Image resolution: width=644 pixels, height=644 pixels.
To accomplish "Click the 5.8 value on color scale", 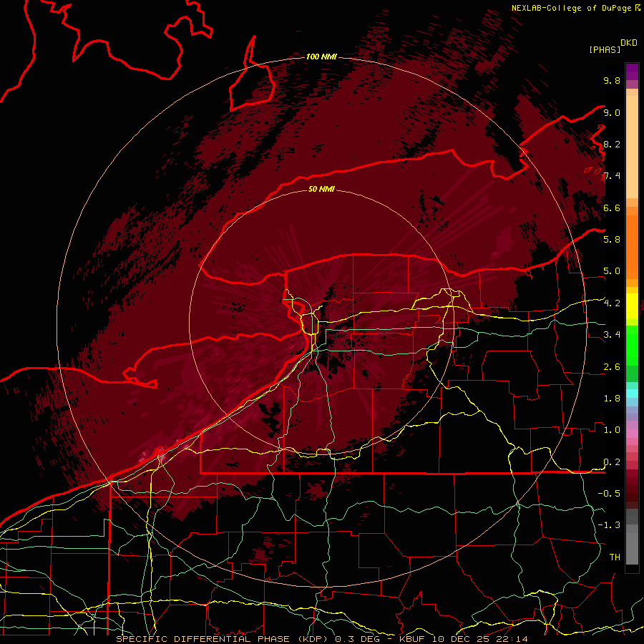I will (612, 240).
